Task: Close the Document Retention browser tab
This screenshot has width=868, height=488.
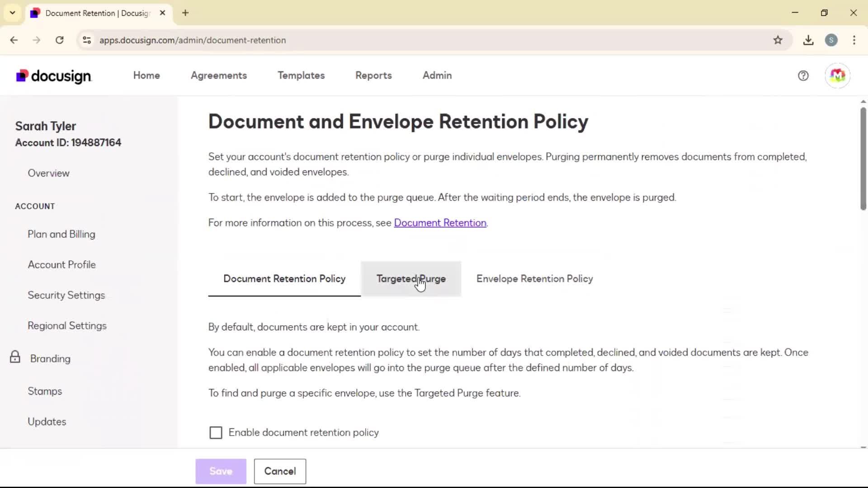Action: (x=162, y=13)
